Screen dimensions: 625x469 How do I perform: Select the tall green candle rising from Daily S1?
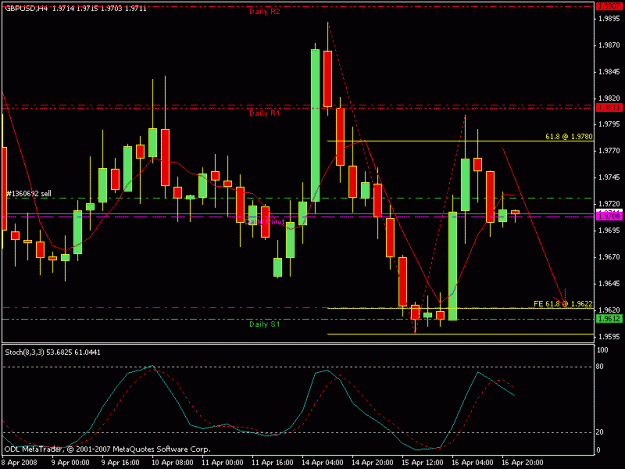point(452,266)
